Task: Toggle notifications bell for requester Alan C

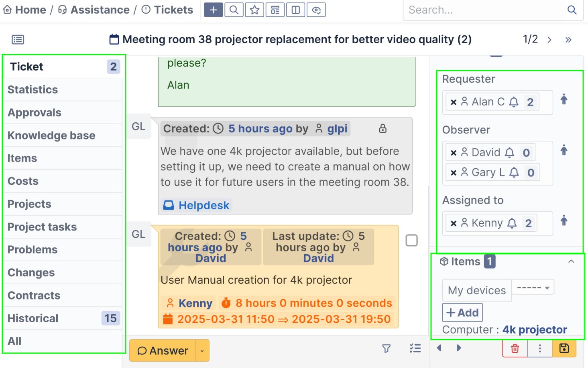Action: tap(514, 102)
